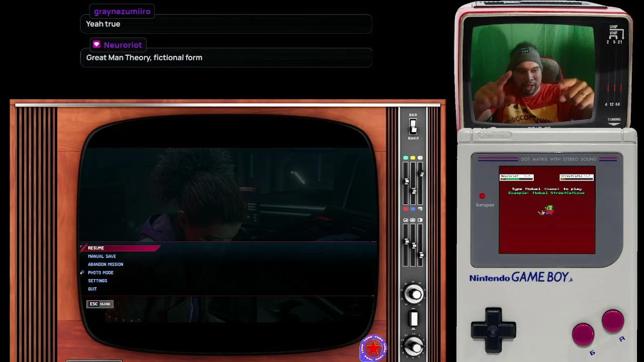Viewport: 644px width, 362px height.
Task: Click the "Great Man Theory, fictional form" message
Action: pyautogui.click(x=144, y=57)
